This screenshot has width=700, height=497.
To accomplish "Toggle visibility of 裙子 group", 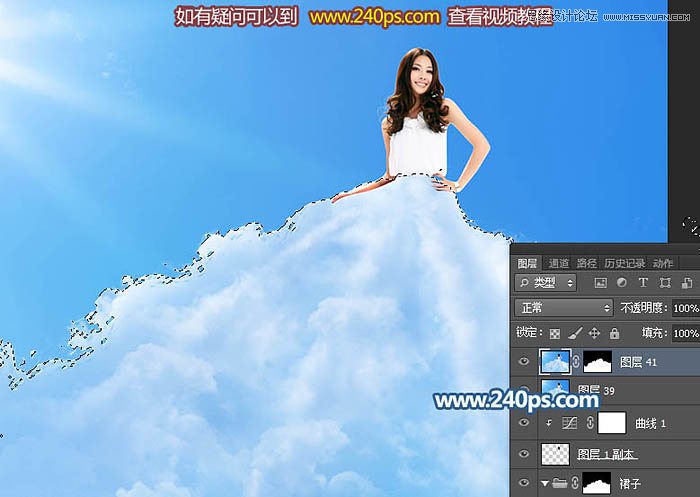I will [524, 483].
